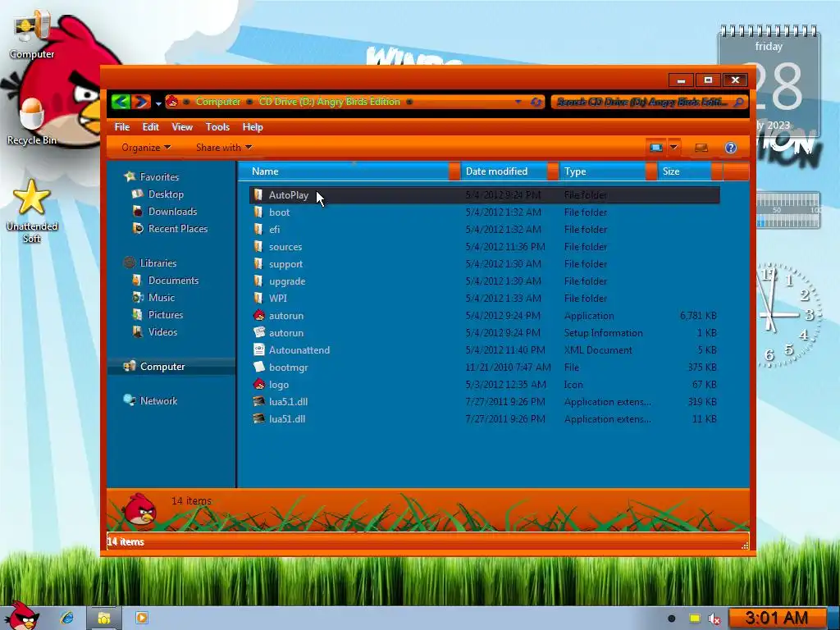Click the Forward navigation arrow
The width and height of the screenshot is (840, 630).
pyautogui.click(x=140, y=101)
